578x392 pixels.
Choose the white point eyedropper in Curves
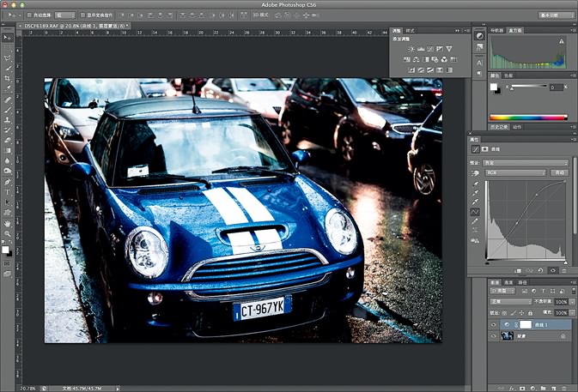tap(476, 202)
